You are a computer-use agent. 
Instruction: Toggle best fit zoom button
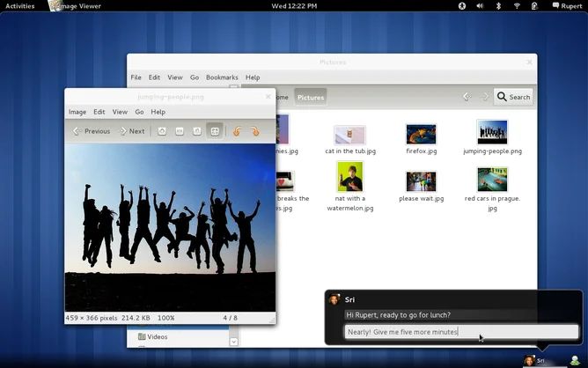214,131
